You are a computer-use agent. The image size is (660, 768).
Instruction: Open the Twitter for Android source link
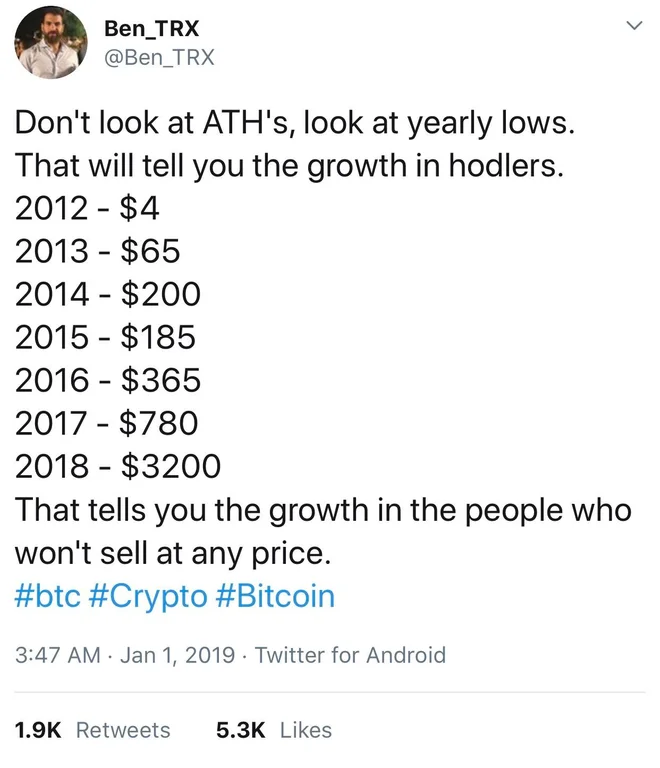click(351, 655)
